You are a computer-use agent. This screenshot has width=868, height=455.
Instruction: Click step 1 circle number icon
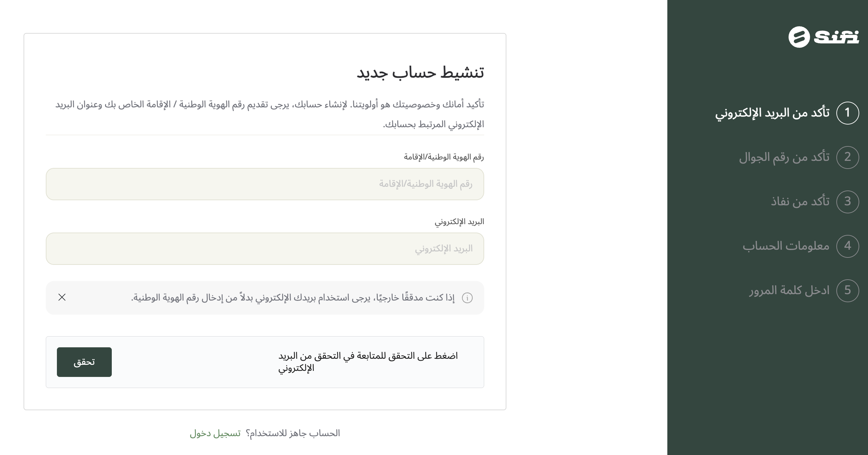tap(847, 113)
